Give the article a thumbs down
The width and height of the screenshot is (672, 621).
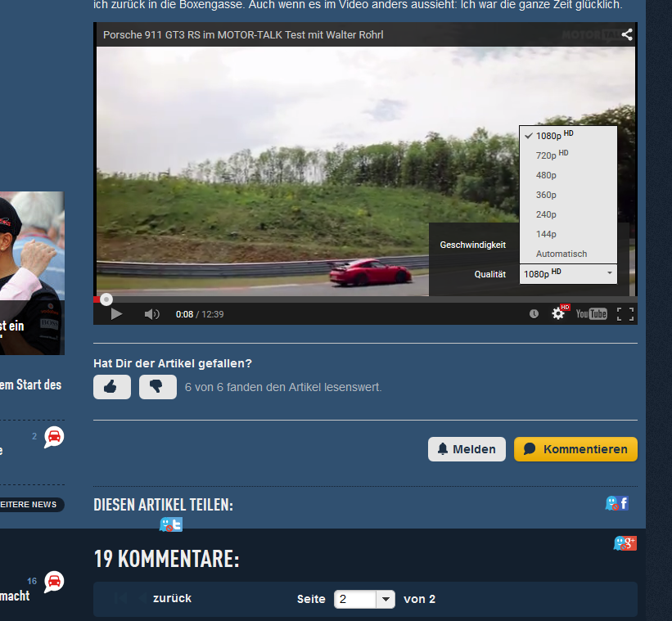pos(157,386)
